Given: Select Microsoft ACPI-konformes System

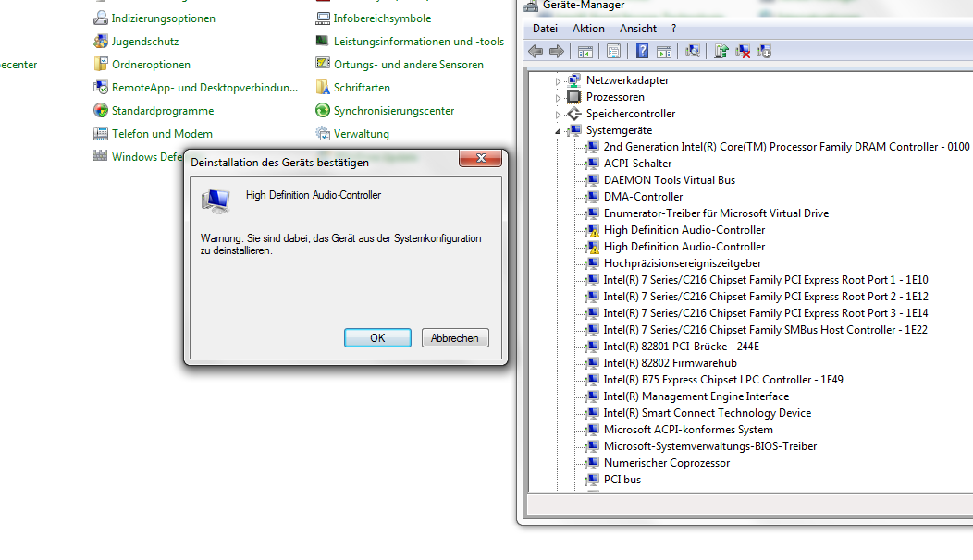Looking at the screenshot, I should click(688, 430).
